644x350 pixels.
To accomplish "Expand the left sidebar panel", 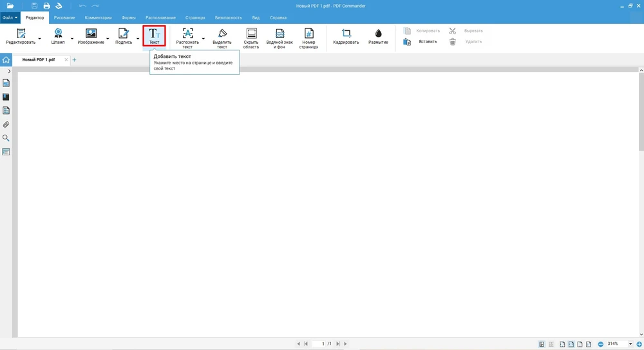I will point(9,71).
